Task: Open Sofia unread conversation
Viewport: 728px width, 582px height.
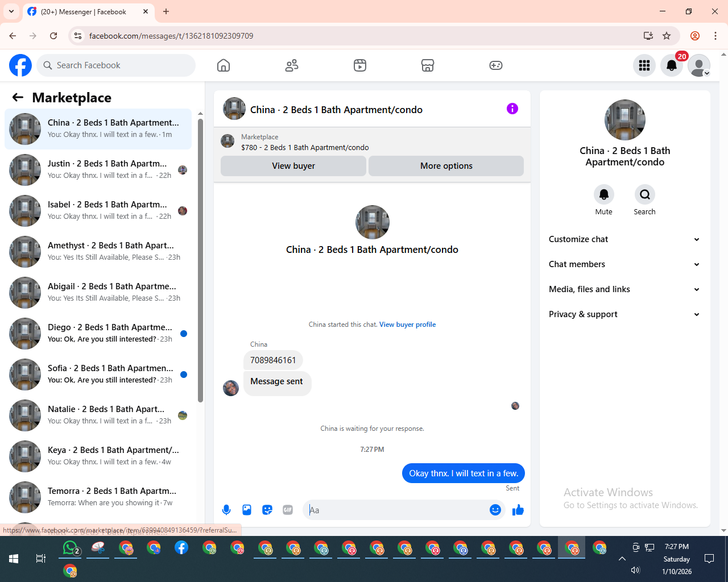Action: 98,375
